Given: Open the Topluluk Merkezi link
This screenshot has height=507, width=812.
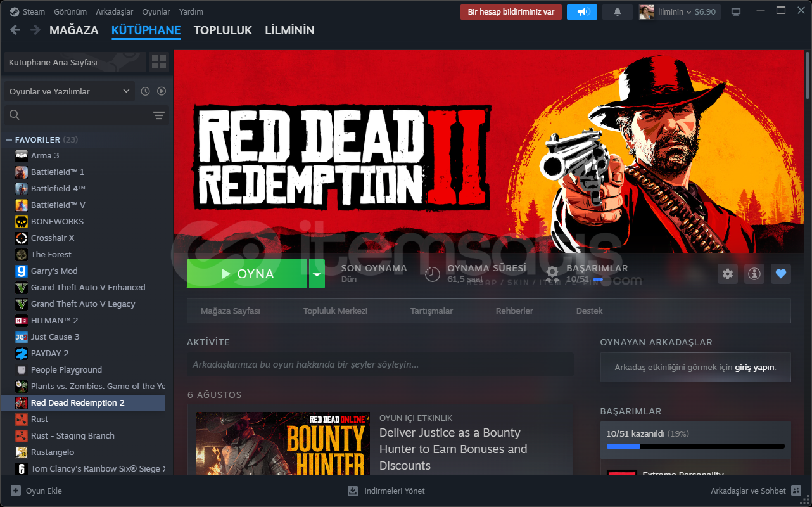Looking at the screenshot, I should pyautogui.click(x=335, y=311).
